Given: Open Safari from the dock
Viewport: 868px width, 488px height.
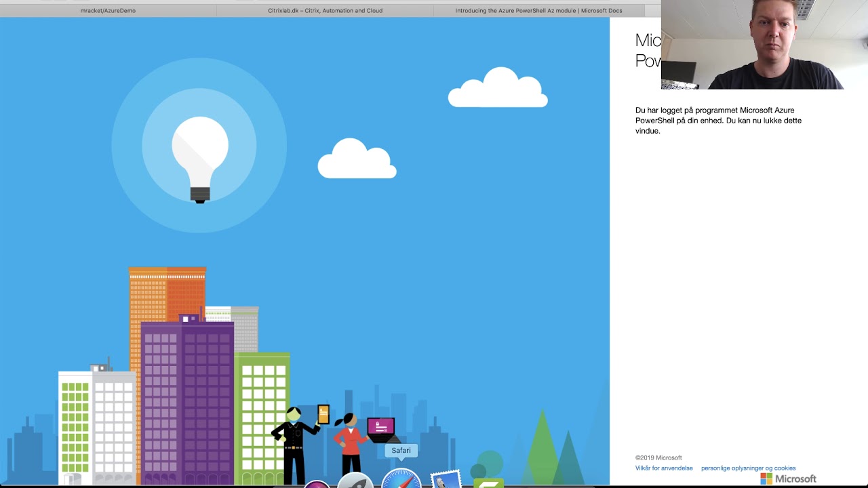Looking at the screenshot, I should tap(401, 479).
